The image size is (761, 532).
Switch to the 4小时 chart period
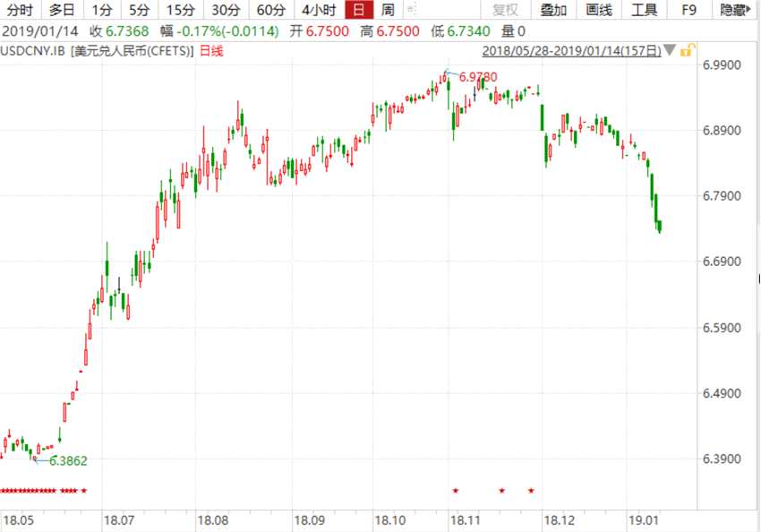point(319,10)
